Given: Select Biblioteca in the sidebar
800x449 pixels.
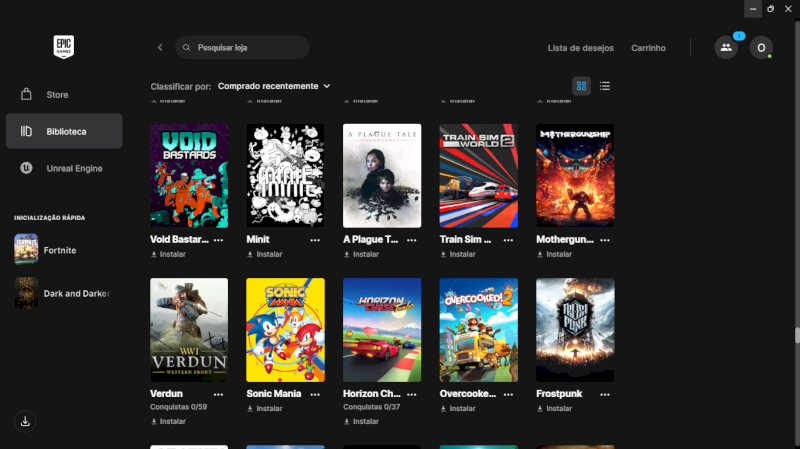Looking at the screenshot, I should (64, 131).
